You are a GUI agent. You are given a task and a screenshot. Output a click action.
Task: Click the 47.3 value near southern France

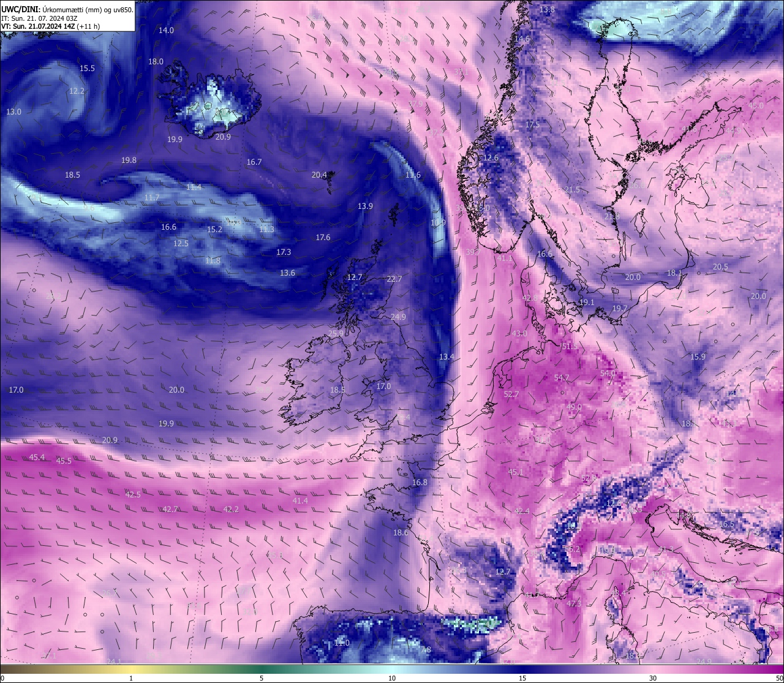pos(574,604)
